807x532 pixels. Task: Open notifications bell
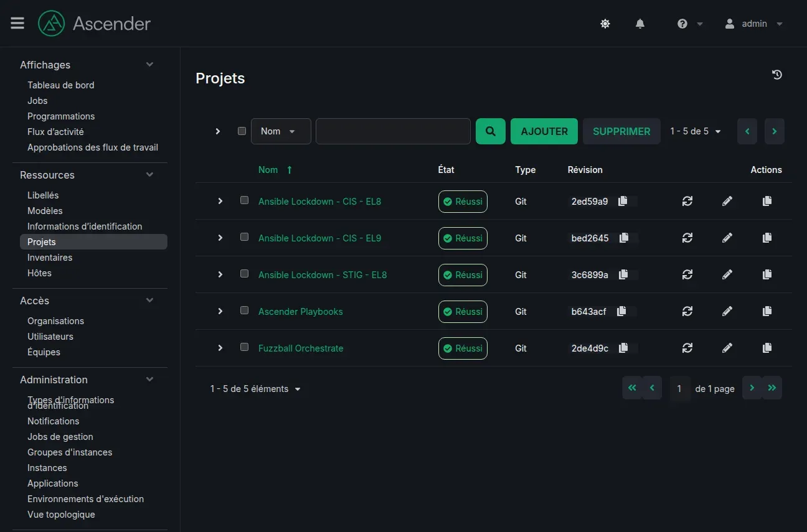click(640, 24)
